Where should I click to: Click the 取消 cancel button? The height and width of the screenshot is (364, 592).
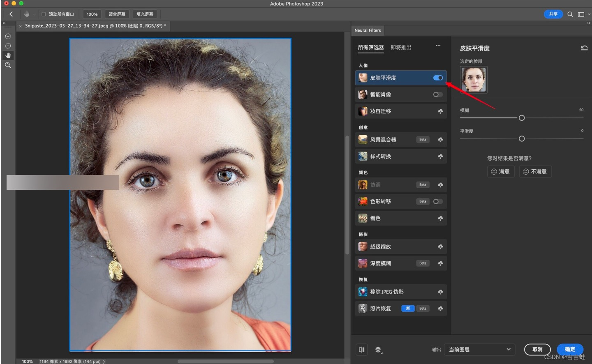point(537,349)
